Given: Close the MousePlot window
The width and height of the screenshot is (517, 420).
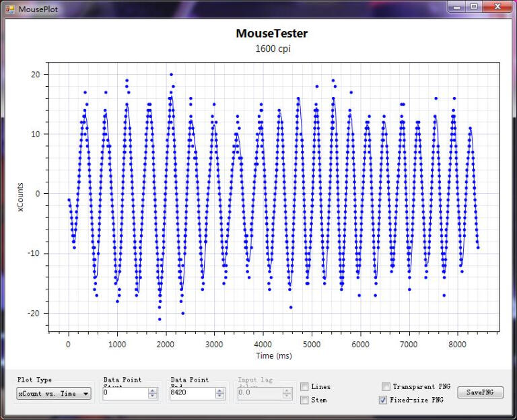Looking at the screenshot, I should [497, 7].
